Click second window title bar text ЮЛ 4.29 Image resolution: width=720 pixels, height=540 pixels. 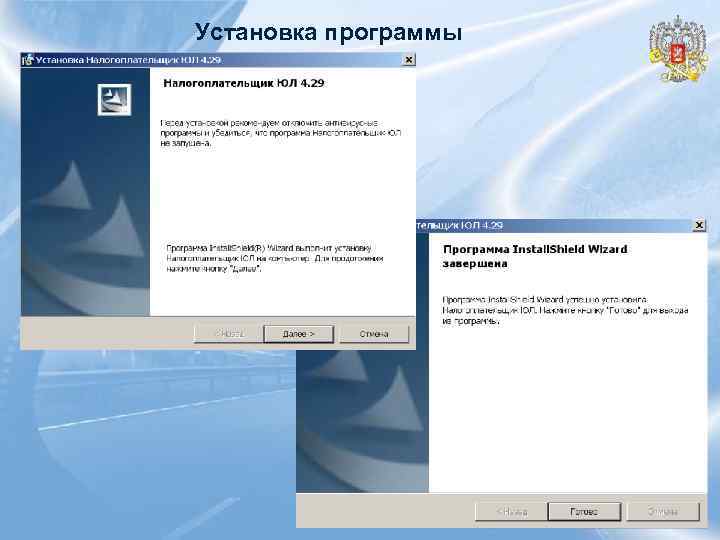(482, 225)
